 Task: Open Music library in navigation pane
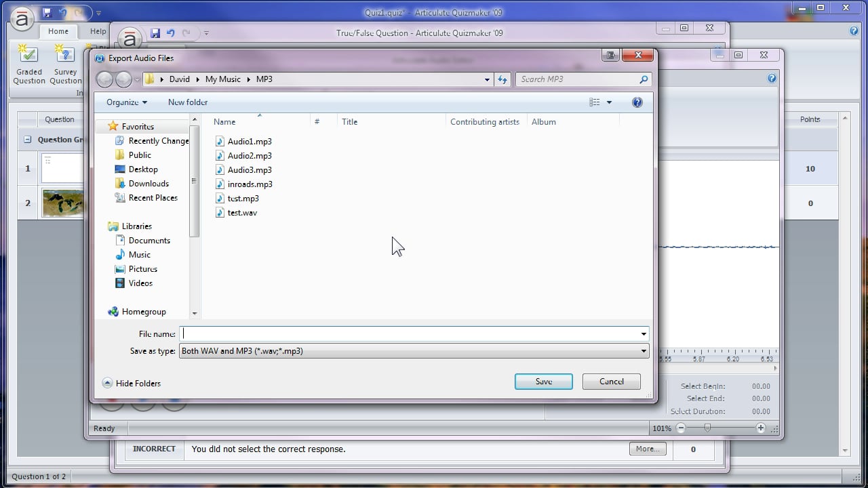133,255
